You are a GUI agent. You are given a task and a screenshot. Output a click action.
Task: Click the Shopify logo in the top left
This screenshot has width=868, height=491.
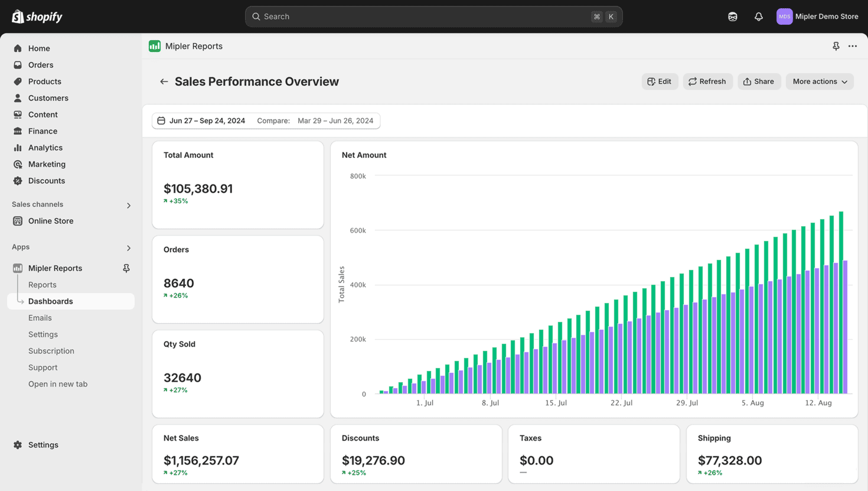[x=37, y=16]
